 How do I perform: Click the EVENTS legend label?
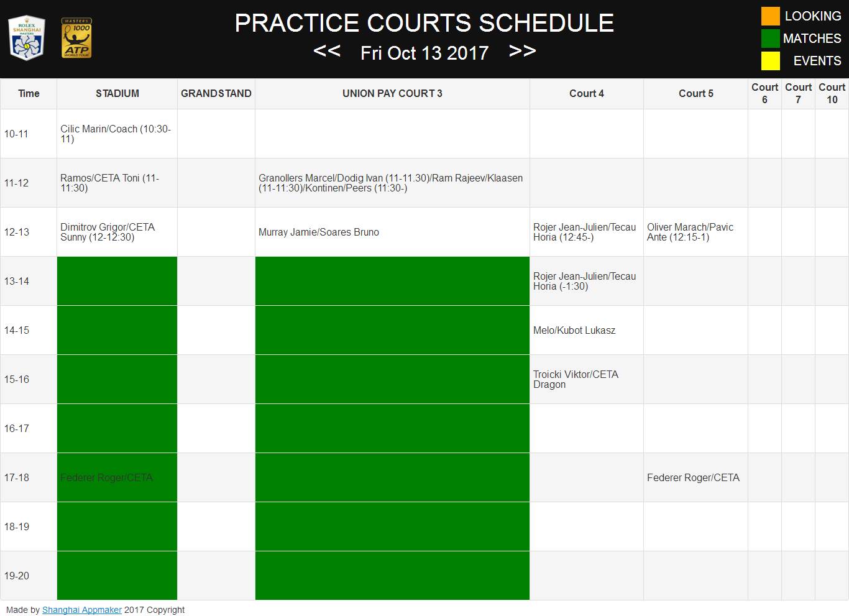817,61
